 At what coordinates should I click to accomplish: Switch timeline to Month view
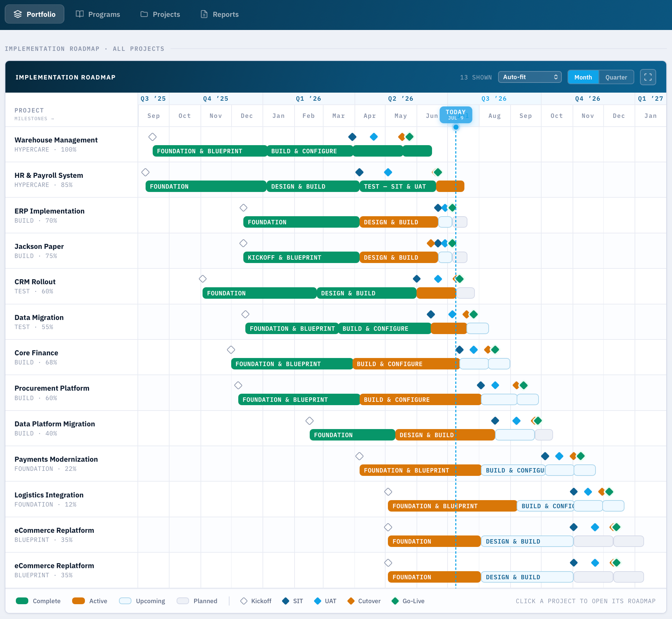(x=583, y=77)
